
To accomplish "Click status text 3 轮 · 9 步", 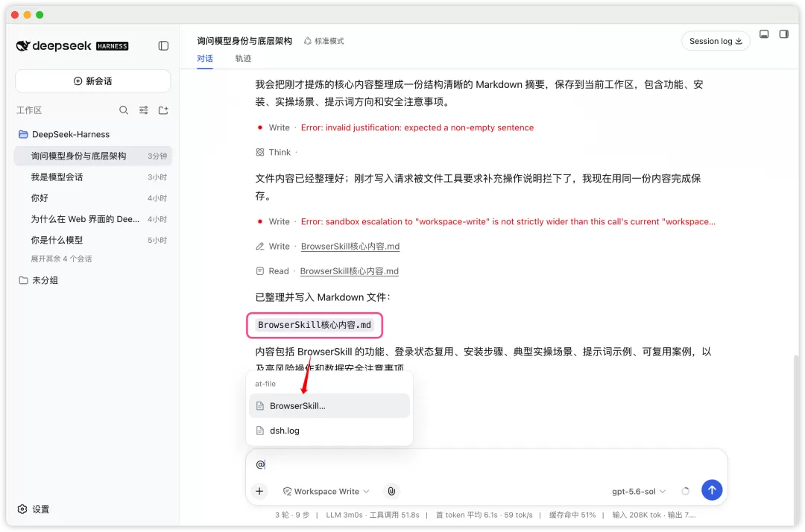I will tap(292, 515).
